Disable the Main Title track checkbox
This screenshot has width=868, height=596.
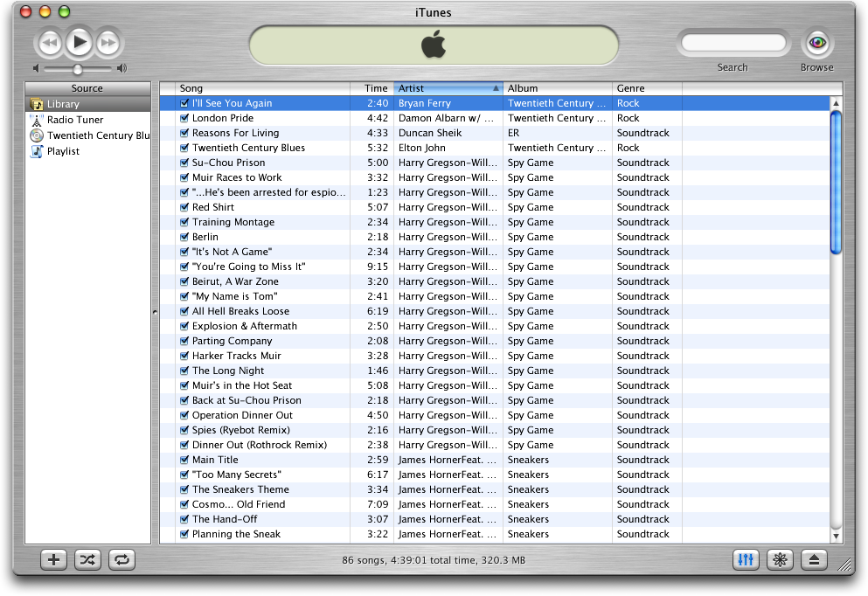point(184,460)
